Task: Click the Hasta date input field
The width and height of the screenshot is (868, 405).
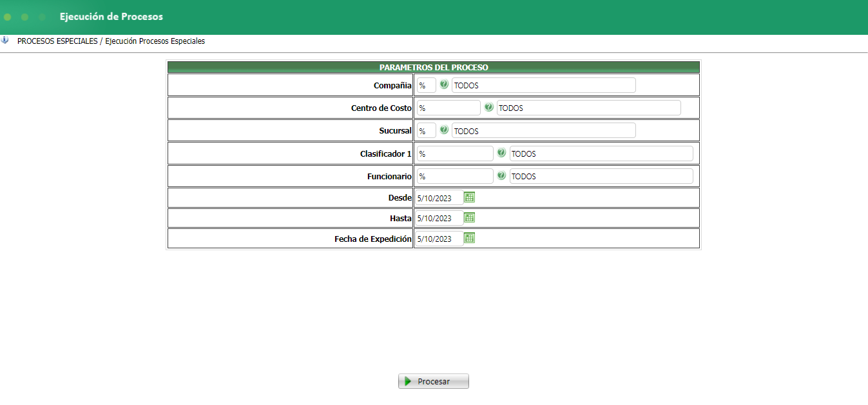Action: (439, 218)
